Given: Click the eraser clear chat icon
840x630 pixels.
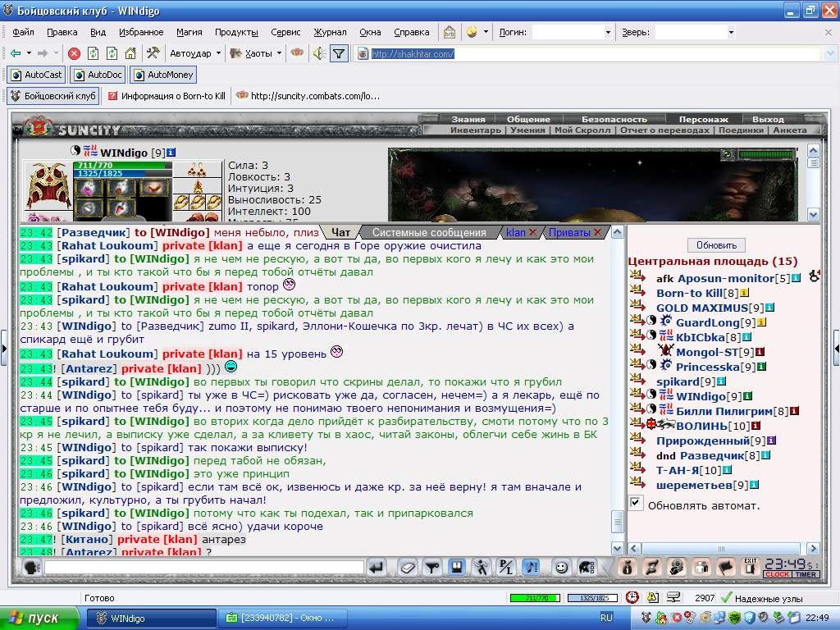Looking at the screenshot, I should (x=407, y=568).
